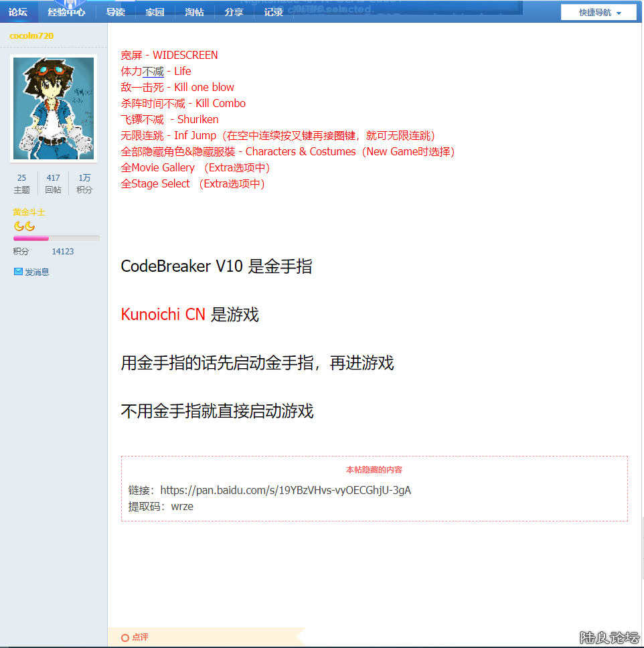644x648 pixels.
Task: Open the 分享 navigation item
Action: [234, 12]
